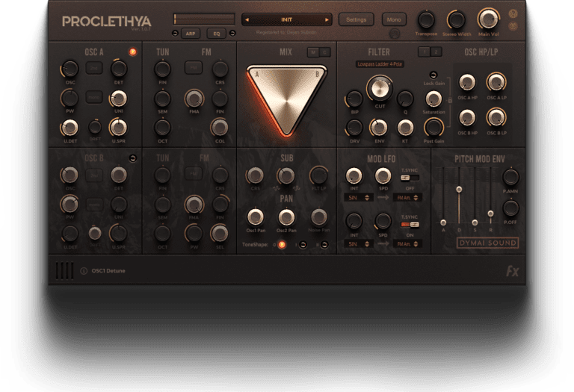
Task: Select MIX mode M
Action: (x=313, y=52)
